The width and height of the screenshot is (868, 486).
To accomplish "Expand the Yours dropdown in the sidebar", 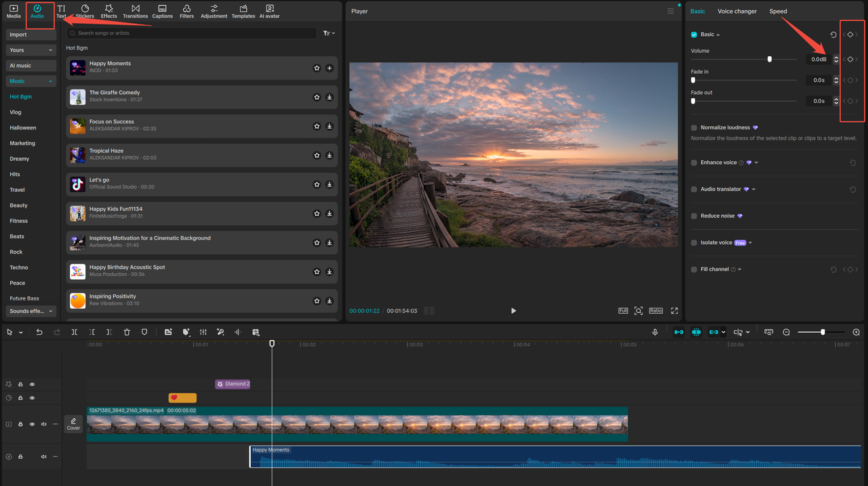I will (x=31, y=49).
